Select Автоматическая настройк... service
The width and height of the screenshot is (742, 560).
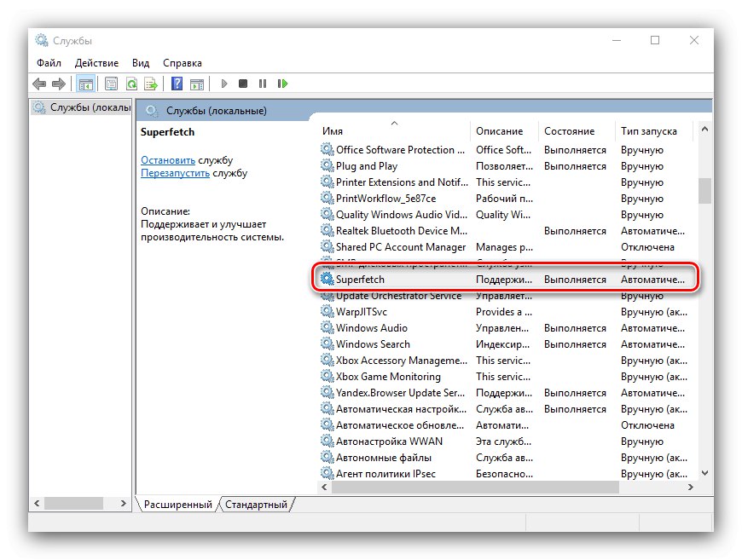click(x=402, y=408)
